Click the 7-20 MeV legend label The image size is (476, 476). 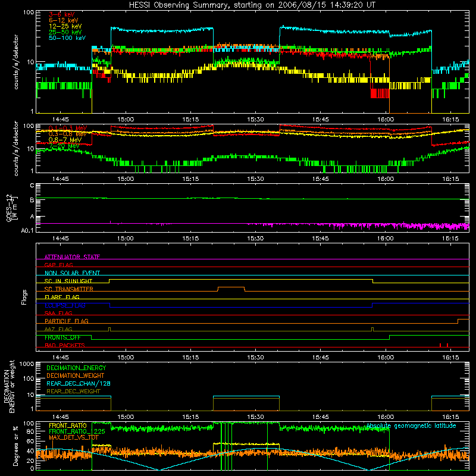(64, 146)
